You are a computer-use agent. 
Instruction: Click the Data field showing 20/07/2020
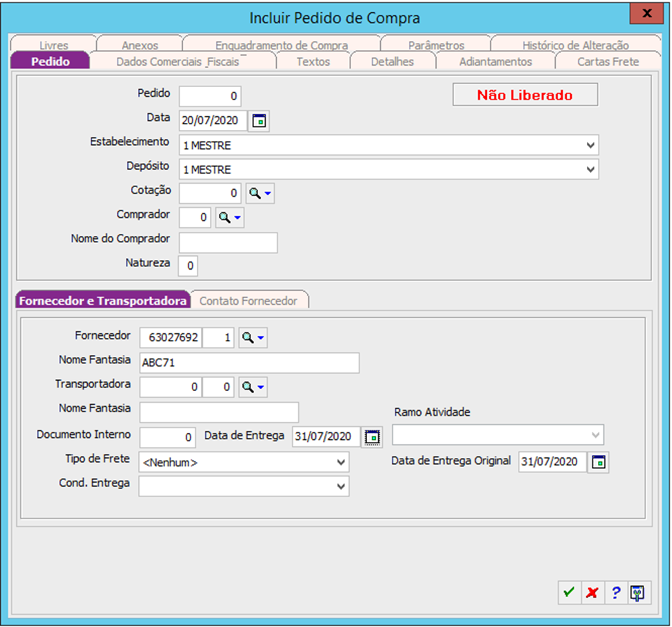213,120
